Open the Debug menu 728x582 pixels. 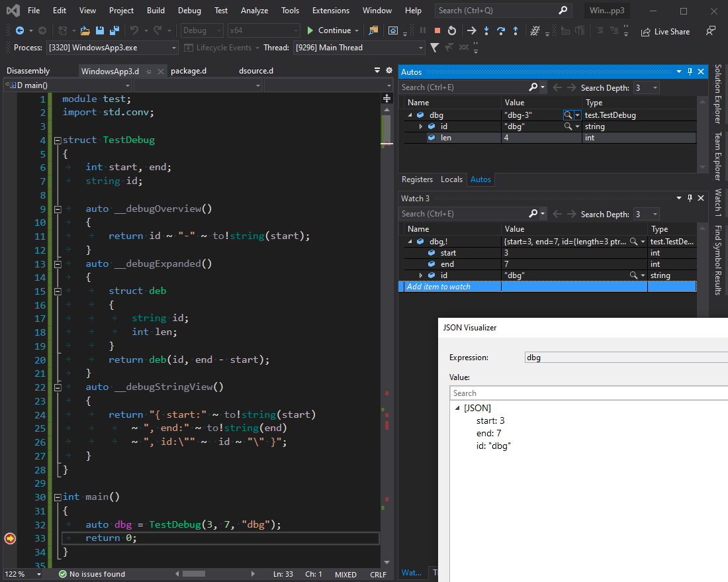click(x=189, y=10)
